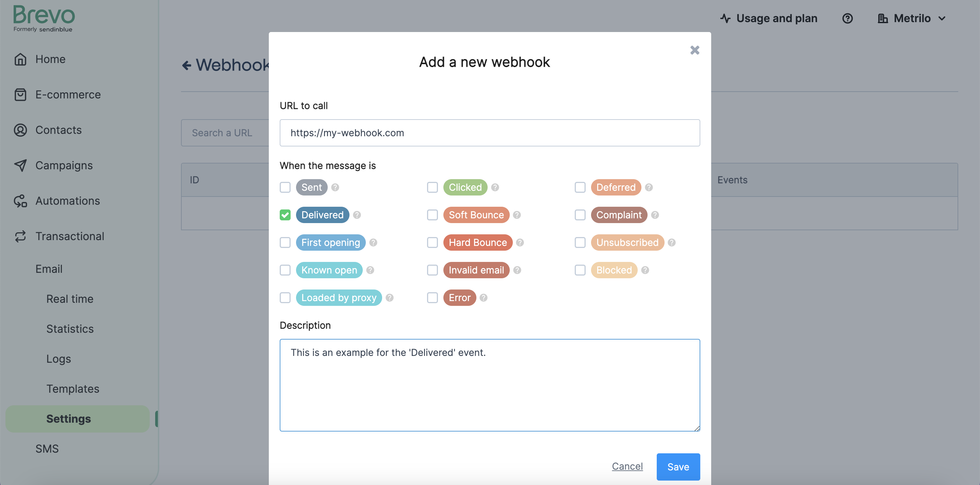Click the Campaigns paper-plane icon
The width and height of the screenshot is (980, 485).
pos(21,165)
